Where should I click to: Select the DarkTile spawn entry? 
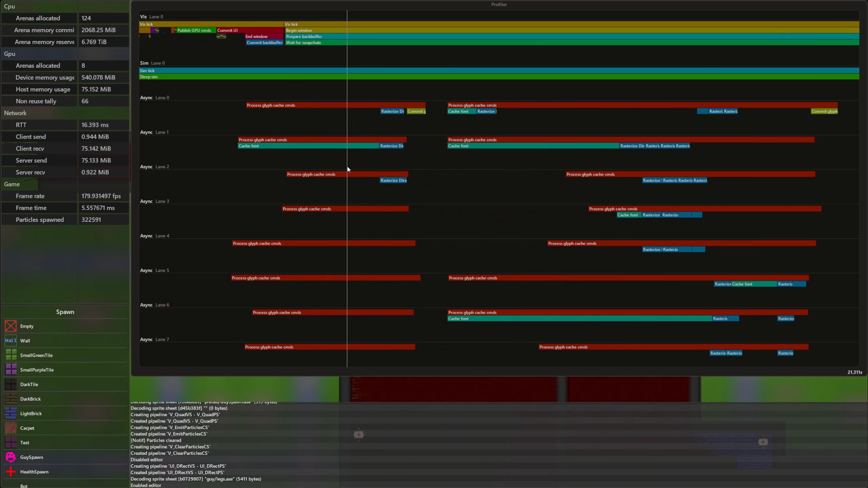click(29, 384)
